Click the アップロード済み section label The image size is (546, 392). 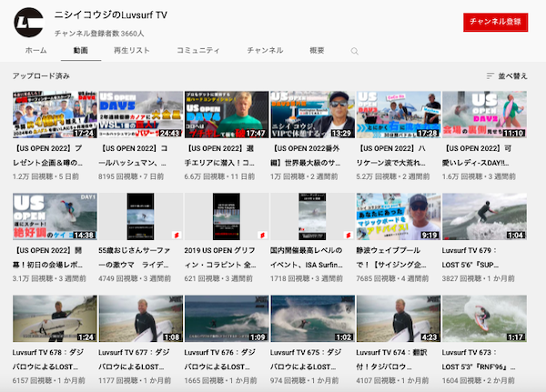[x=41, y=75]
